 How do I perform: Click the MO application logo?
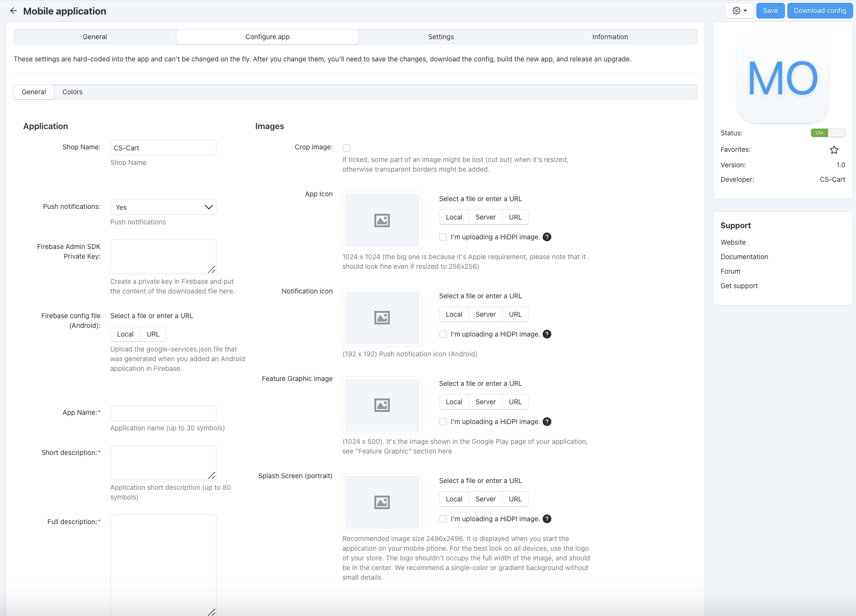pos(783,77)
